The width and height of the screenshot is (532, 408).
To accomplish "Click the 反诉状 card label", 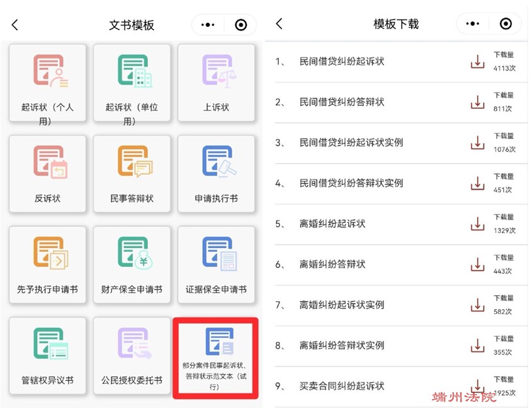I will tap(47, 198).
